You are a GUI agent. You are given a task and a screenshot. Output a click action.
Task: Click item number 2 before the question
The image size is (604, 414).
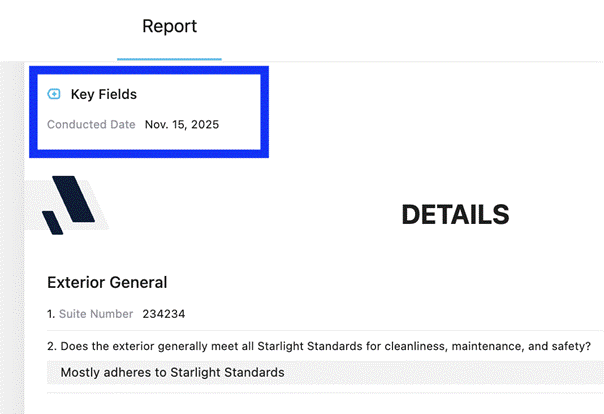tap(52, 346)
